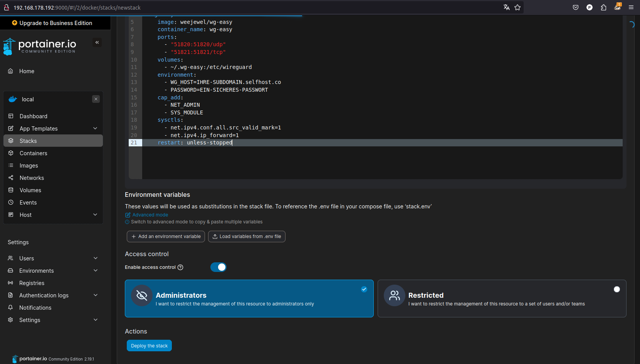Go to Networks in the sidebar

(x=32, y=178)
